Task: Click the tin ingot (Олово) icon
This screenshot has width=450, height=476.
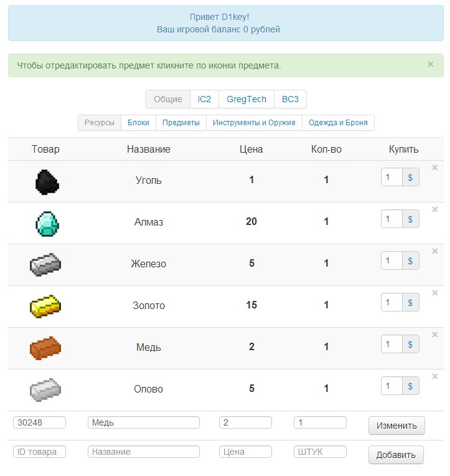Action: pos(45,390)
